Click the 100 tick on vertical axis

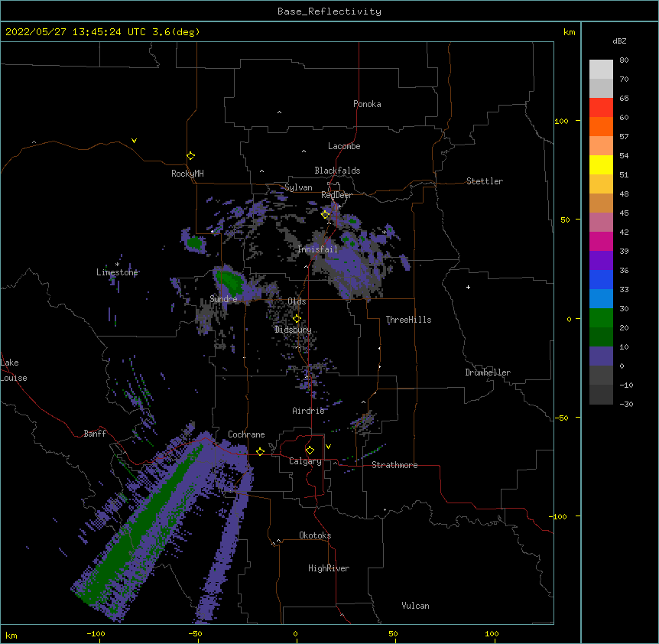coord(561,121)
